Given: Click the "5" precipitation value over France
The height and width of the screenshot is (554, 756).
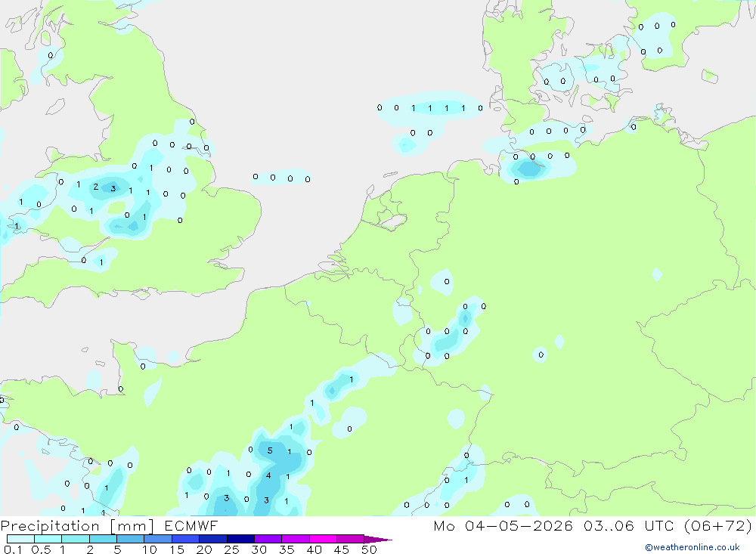Looking at the screenshot, I should pos(270,450).
